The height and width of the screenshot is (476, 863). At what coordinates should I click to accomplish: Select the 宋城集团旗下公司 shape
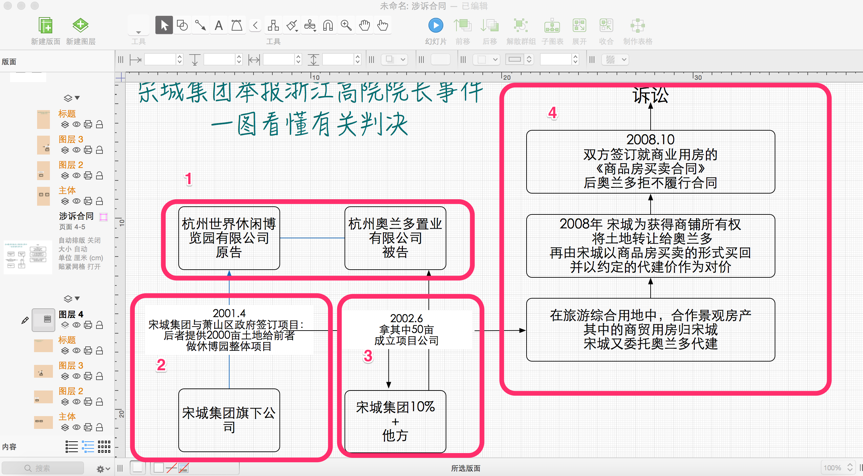(229, 420)
